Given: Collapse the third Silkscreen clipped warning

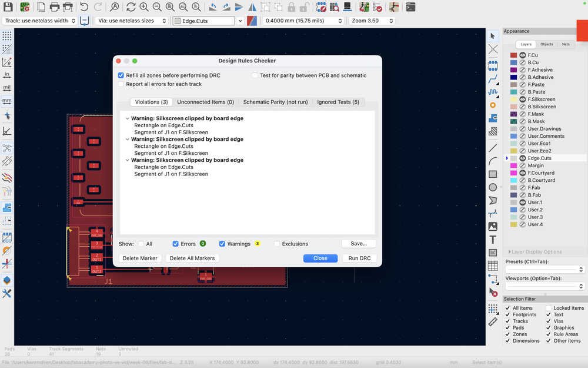Looking at the screenshot, I should pyautogui.click(x=128, y=160).
